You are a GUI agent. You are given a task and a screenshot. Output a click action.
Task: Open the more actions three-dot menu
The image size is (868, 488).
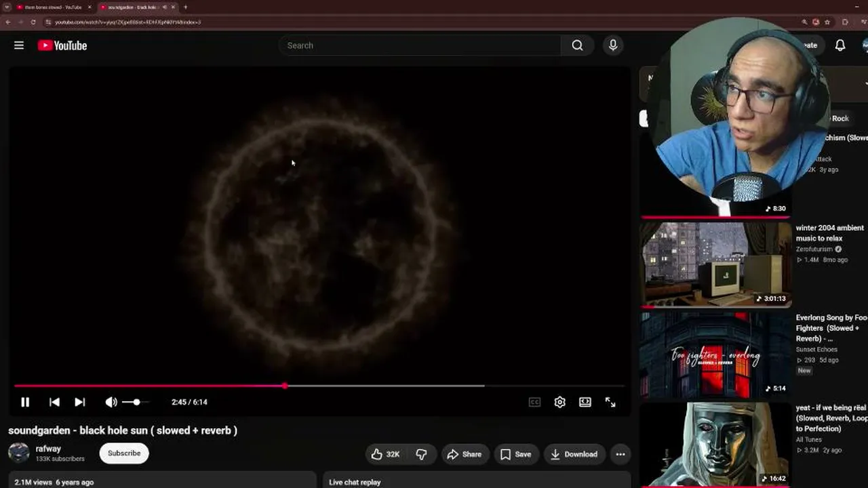pos(620,454)
